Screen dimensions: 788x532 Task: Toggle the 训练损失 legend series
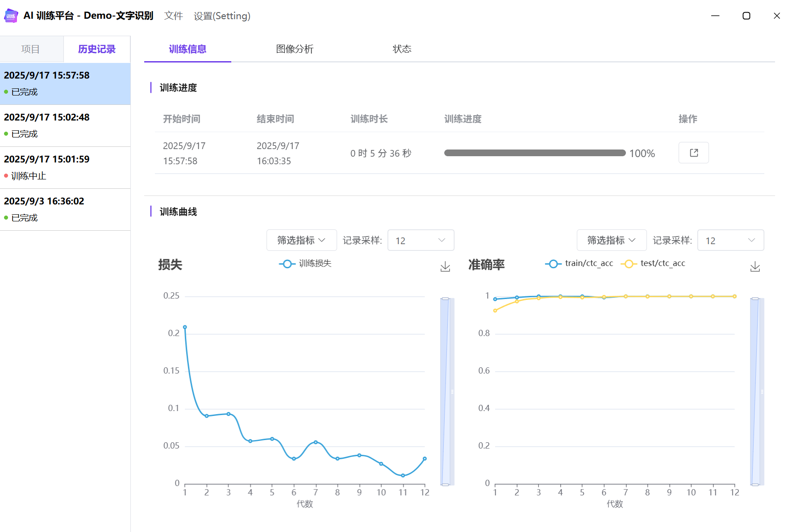point(305,264)
